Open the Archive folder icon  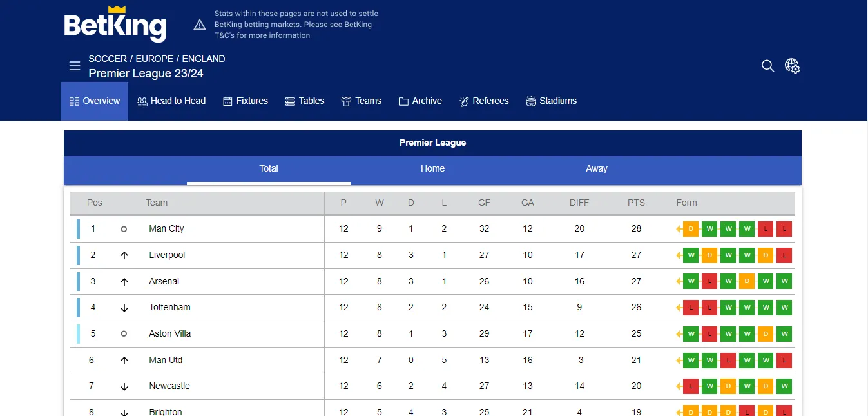403,101
